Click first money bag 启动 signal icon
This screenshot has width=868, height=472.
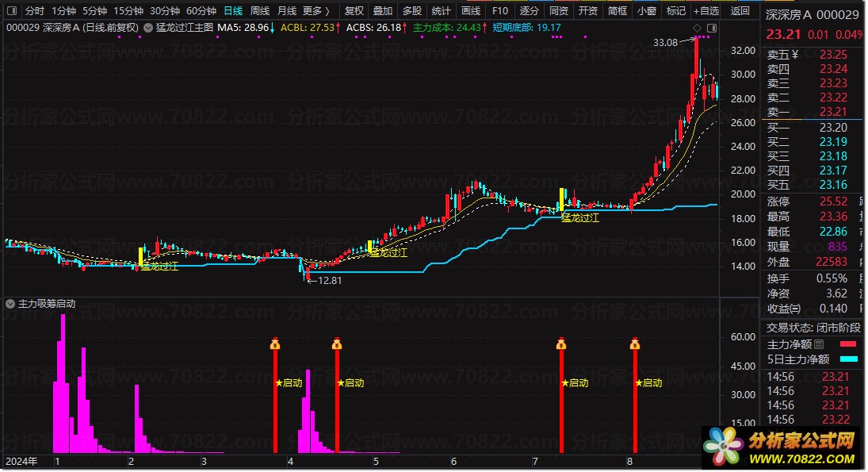click(x=275, y=344)
